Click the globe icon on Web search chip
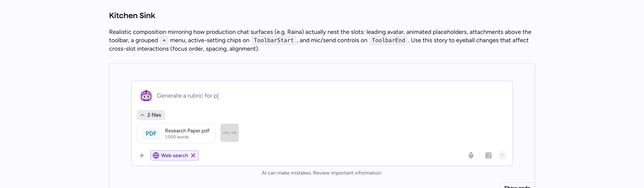 (156, 155)
